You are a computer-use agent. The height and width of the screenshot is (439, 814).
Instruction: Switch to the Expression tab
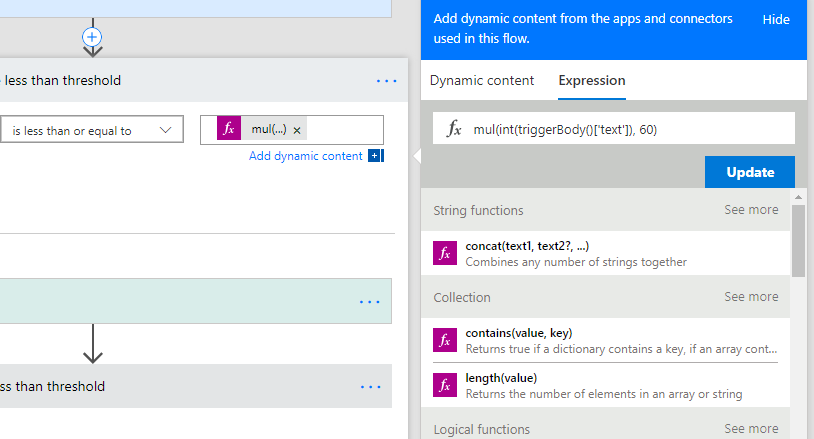(x=592, y=81)
